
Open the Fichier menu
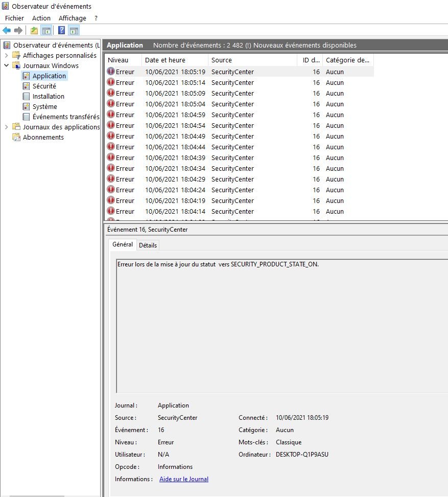14,18
